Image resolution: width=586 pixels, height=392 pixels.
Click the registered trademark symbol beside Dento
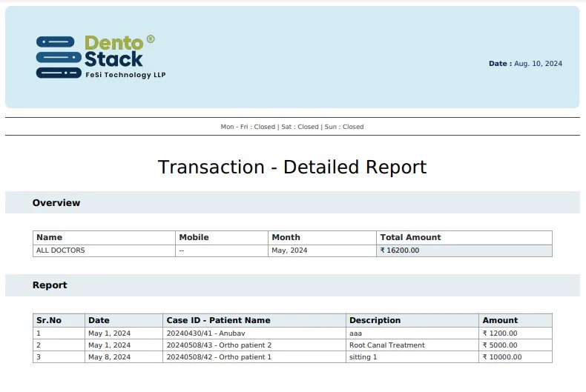point(151,39)
